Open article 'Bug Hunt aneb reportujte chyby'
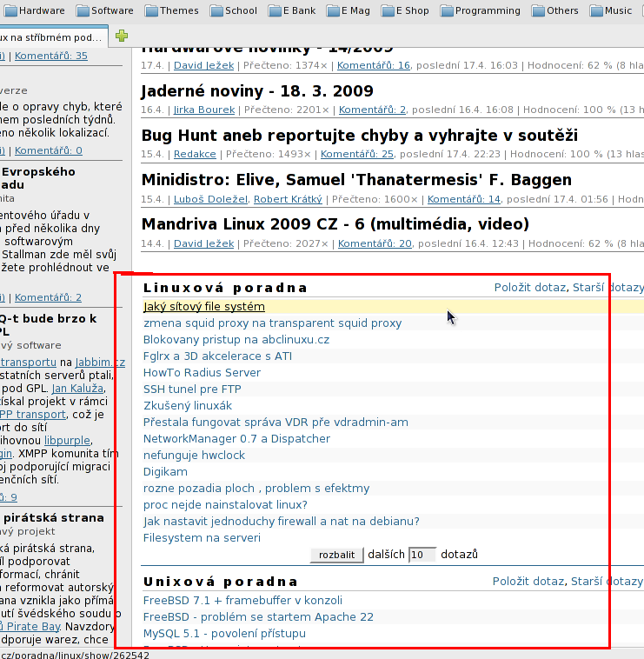The width and height of the screenshot is (644, 659). [360, 136]
